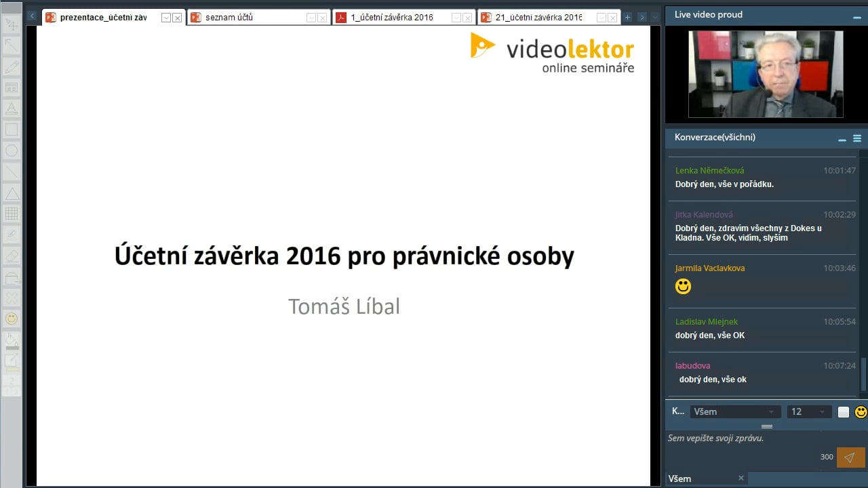Click Lenka Němečková's name in chat
The height and width of the screenshot is (488, 868).
pos(709,171)
